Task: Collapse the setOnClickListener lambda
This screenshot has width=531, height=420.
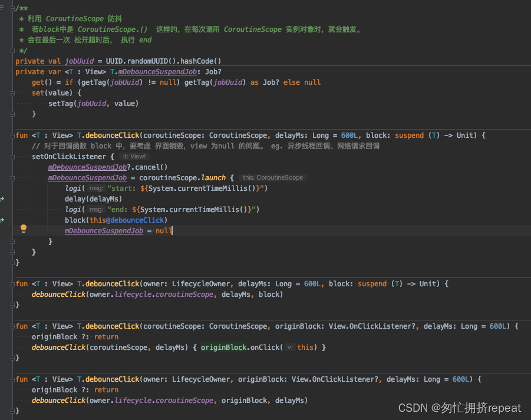Action: [x=12, y=157]
